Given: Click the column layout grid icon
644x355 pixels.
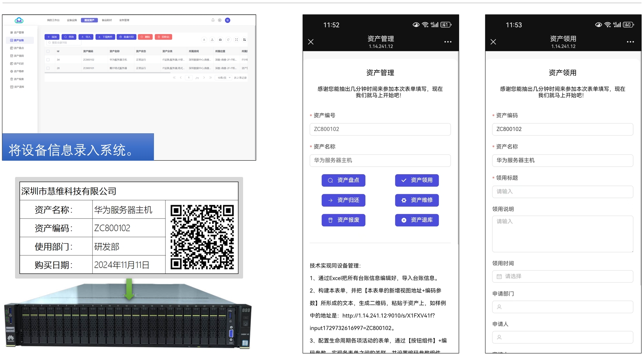Looking at the screenshot, I should coord(245,40).
